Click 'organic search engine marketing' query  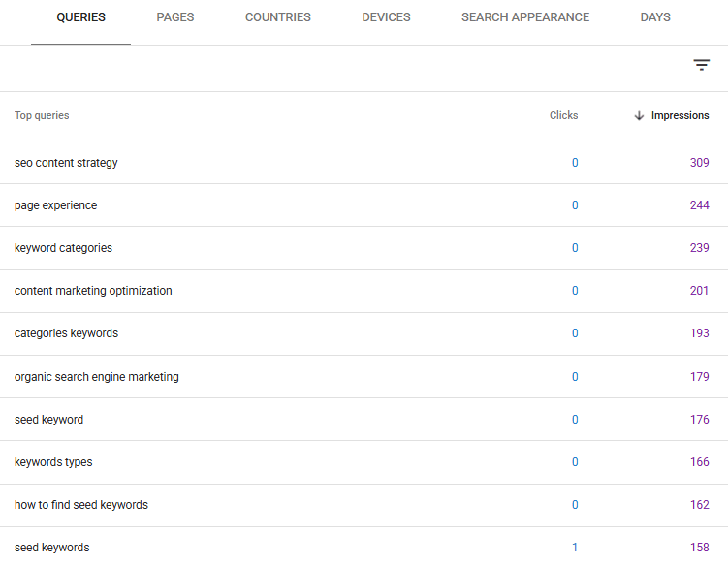(x=97, y=377)
